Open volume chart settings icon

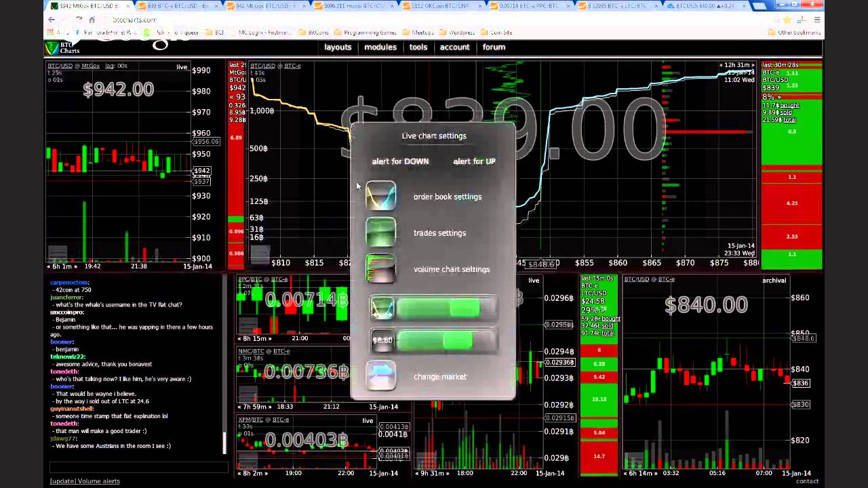pos(380,268)
